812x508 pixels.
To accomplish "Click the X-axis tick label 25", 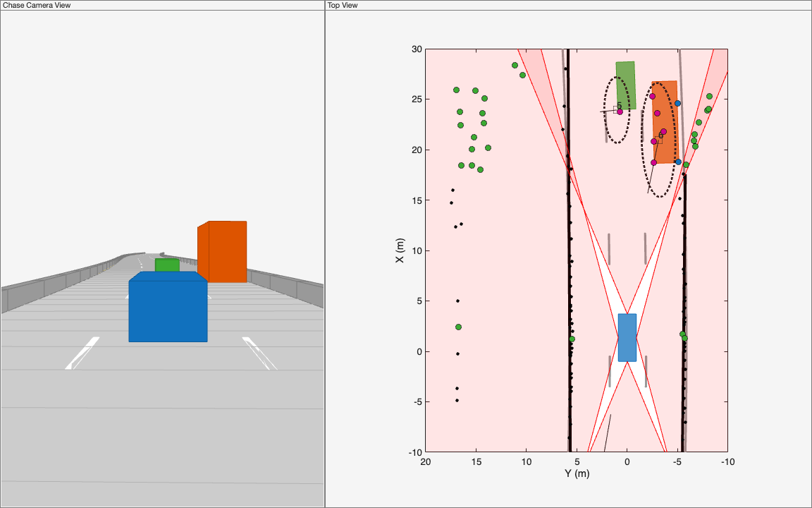I will pos(417,99).
